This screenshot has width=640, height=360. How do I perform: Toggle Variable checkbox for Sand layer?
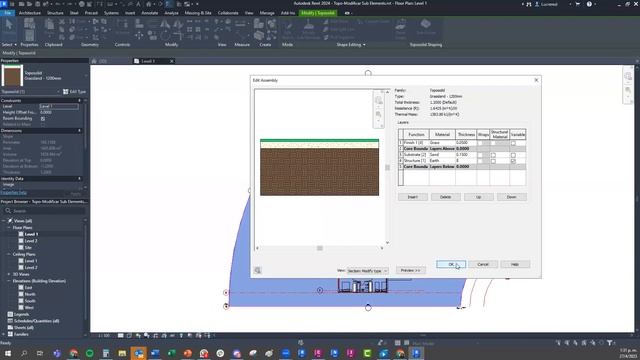pos(513,155)
